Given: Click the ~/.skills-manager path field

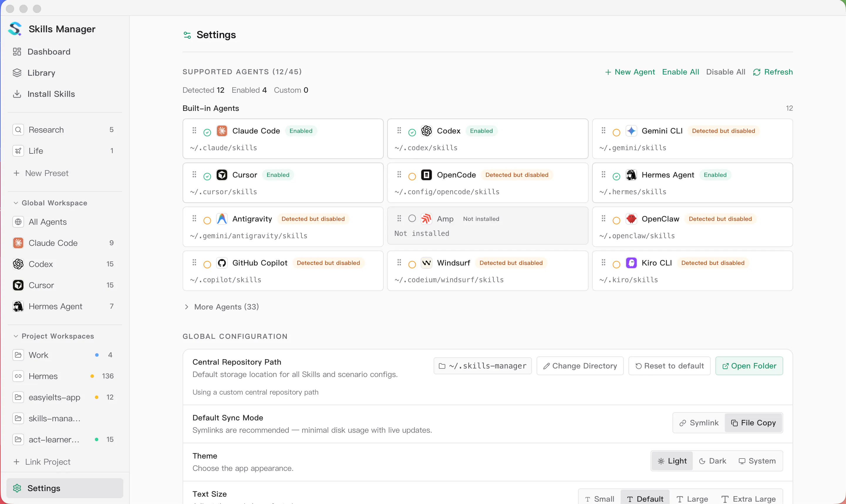Looking at the screenshot, I should click(483, 366).
